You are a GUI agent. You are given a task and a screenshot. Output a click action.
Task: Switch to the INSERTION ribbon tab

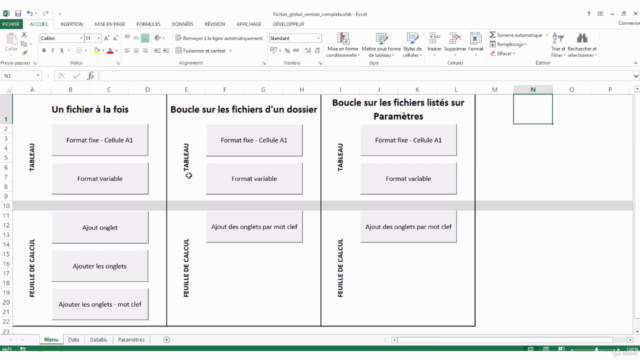[x=71, y=24]
